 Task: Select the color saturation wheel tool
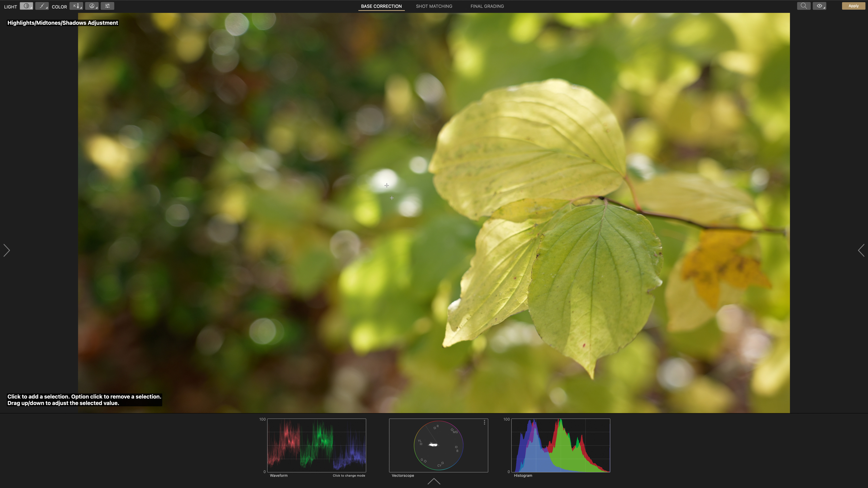tap(92, 6)
